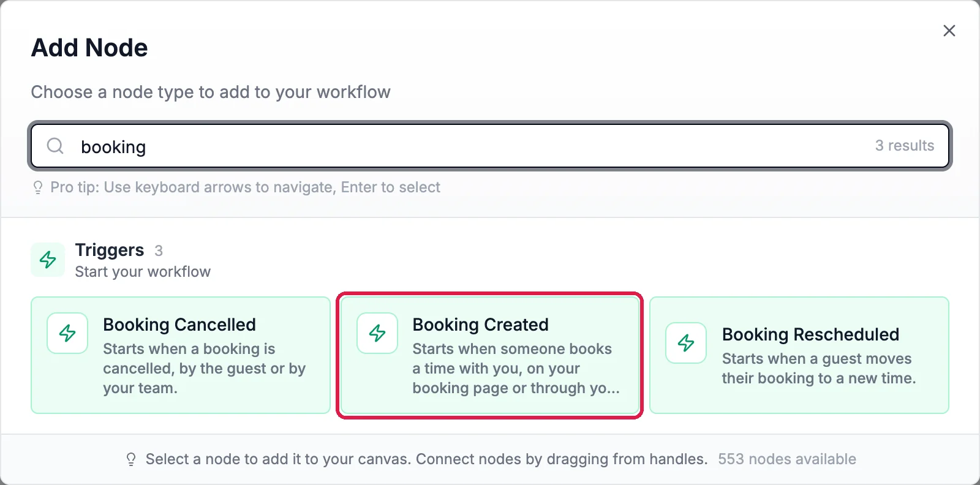Add the Booking Created trigger node
The image size is (980, 485).
click(x=489, y=355)
